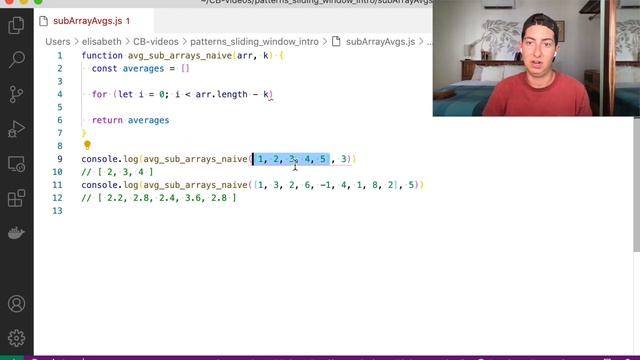Open the Explorer view in activity bar
Viewport: 640px width, 360px height.
tap(16, 25)
